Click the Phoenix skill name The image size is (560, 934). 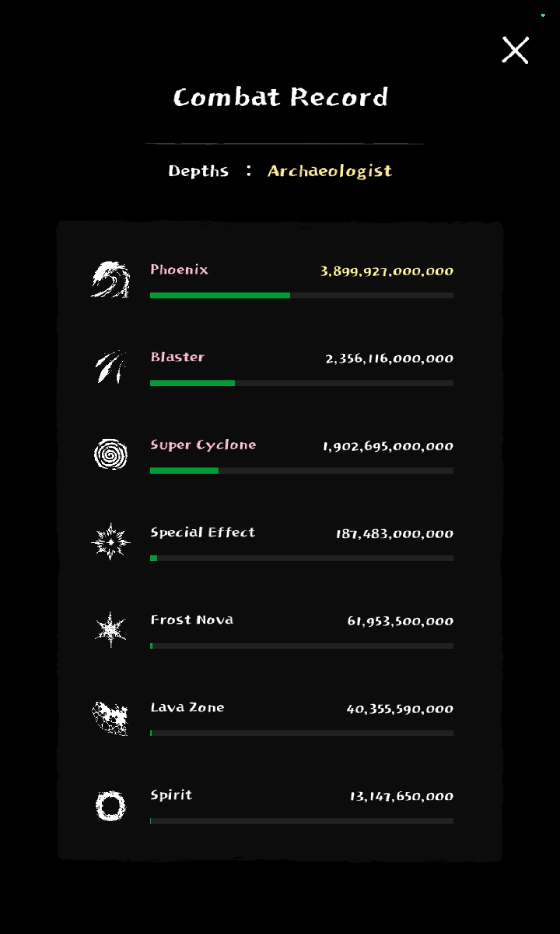tap(179, 269)
